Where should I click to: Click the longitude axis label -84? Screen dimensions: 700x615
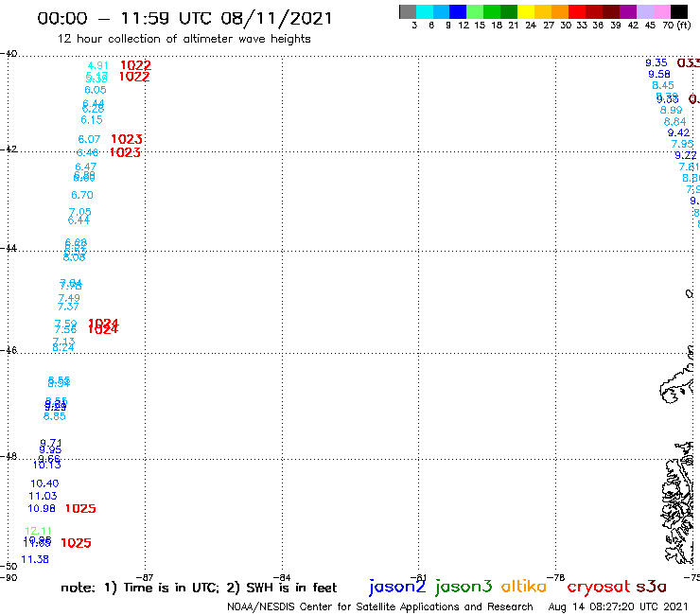282,577
